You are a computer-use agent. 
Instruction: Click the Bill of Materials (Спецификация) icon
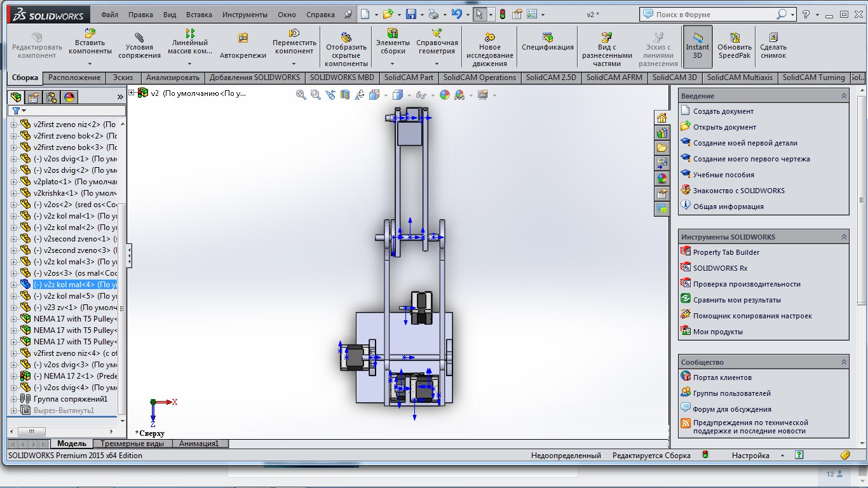pyautogui.click(x=548, y=37)
